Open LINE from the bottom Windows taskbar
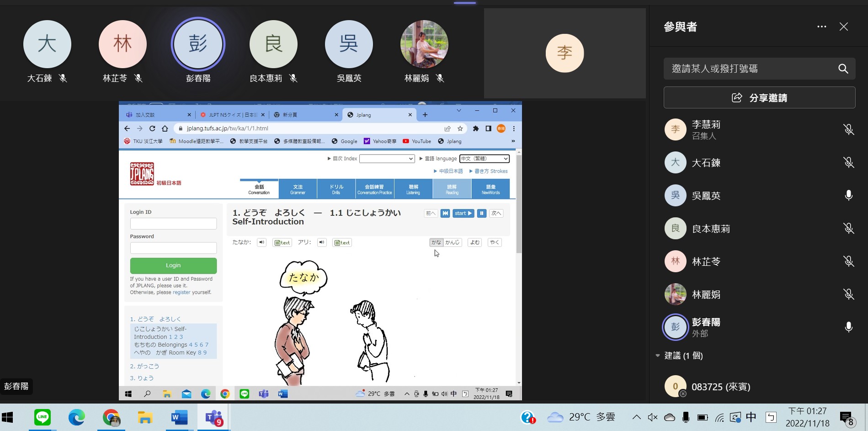 [43, 417]
